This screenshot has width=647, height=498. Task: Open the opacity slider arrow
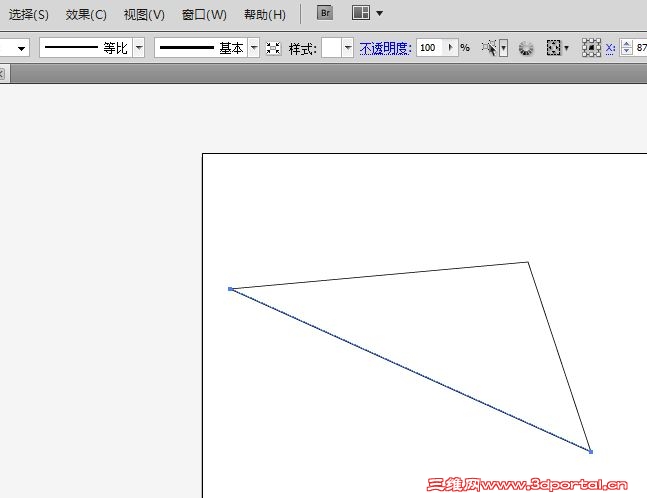coord(450,48)
